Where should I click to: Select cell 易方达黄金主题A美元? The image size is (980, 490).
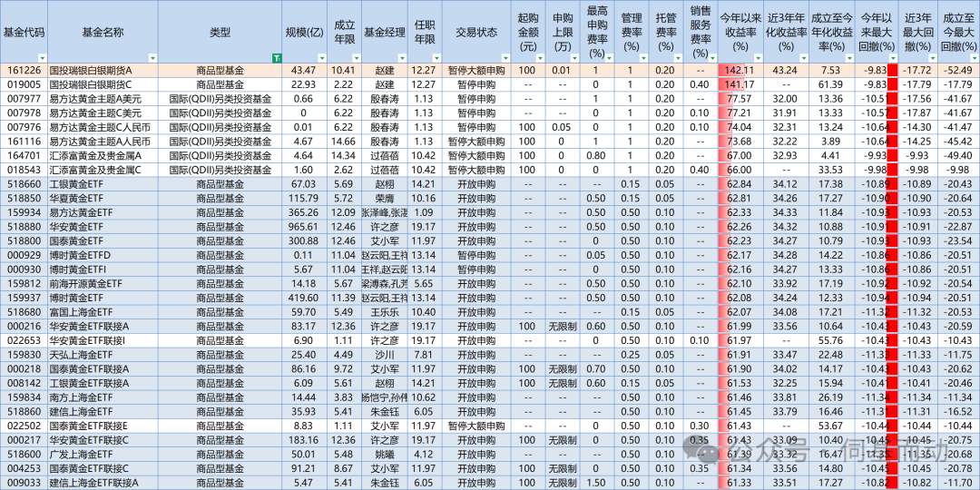tap(103, 97)
